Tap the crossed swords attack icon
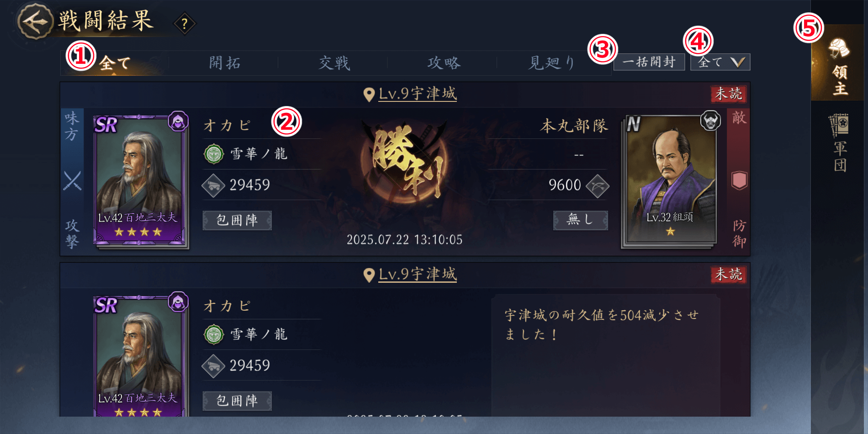This screenshot has width=868, height=434. 72,180
